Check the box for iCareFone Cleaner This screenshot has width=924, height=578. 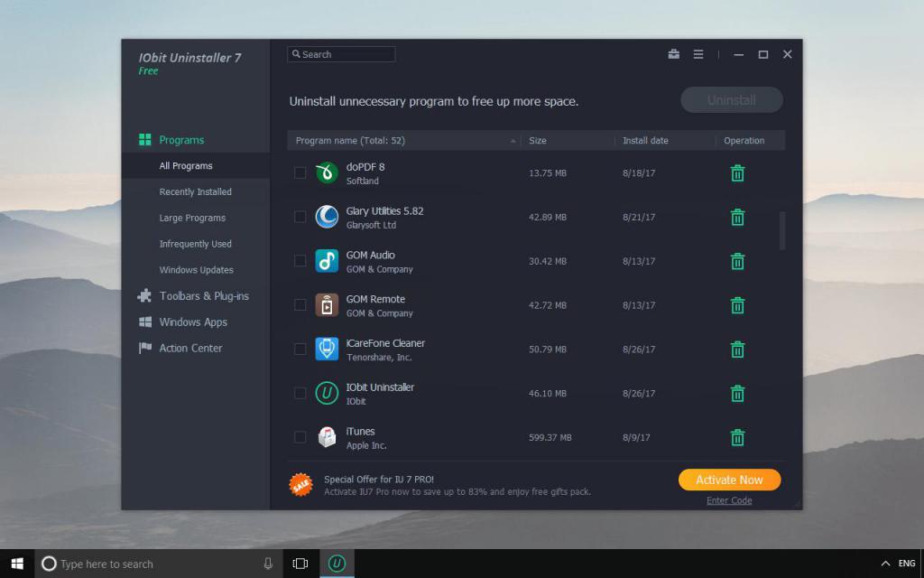300,350
